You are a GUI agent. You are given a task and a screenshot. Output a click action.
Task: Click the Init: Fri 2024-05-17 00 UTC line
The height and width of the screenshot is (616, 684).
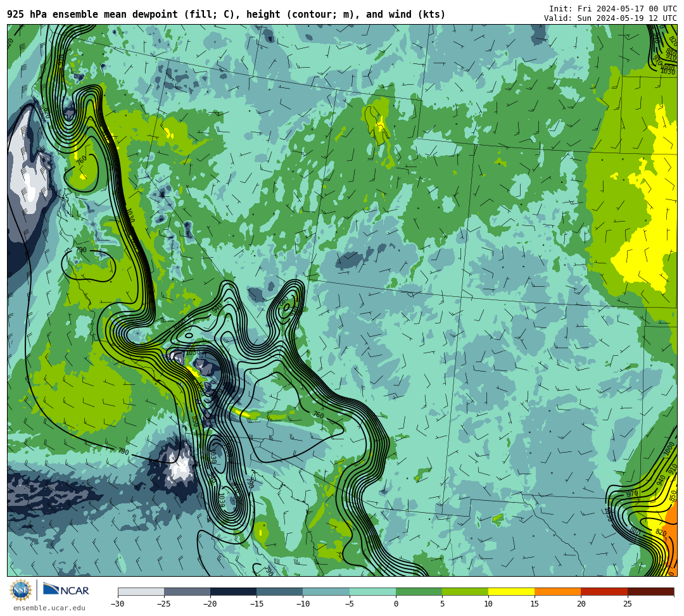coord(613,9)
